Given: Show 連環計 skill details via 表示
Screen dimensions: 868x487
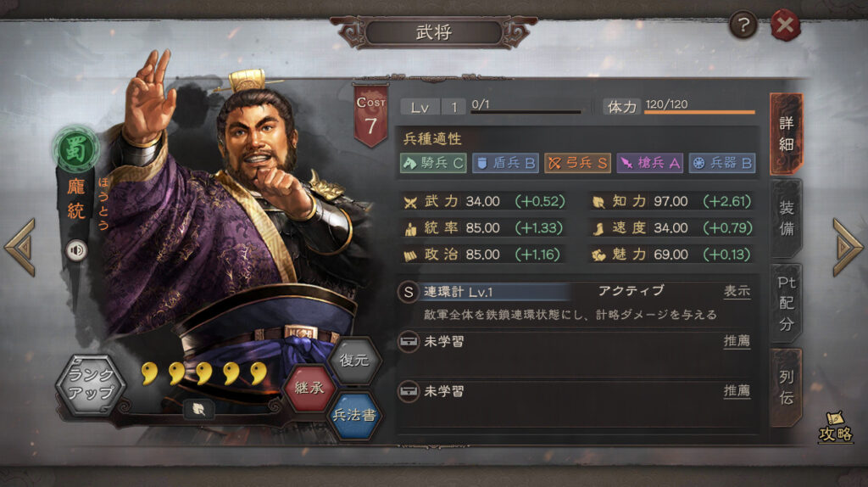Looking at the screenshot, I should (x=737, y=291).
